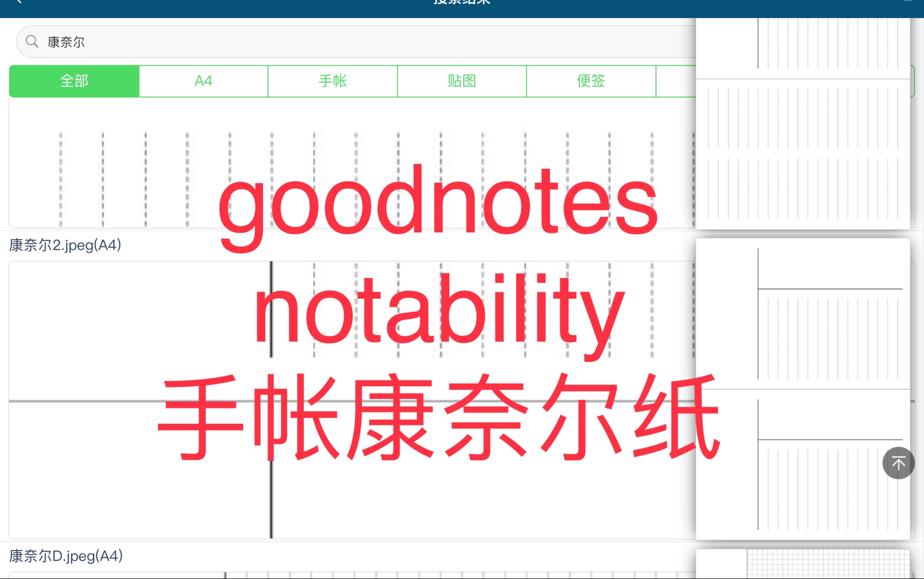Select the 便签 notes tab
924x579 pixels.
[x=591, y=80]
